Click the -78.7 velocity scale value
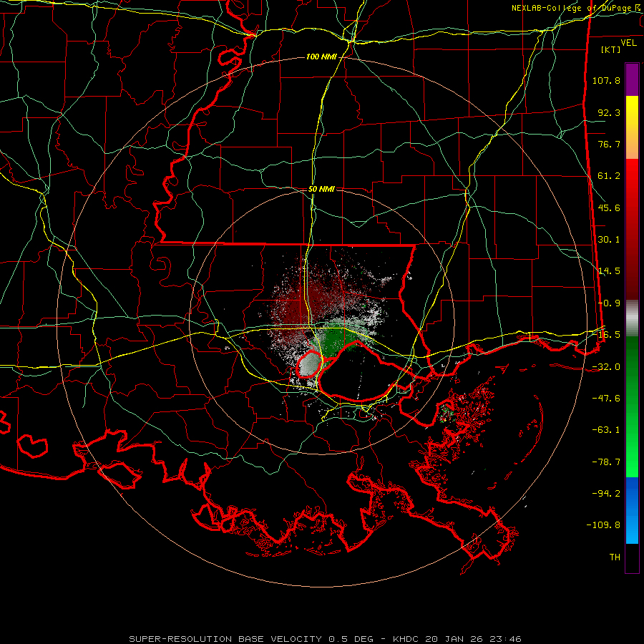Viewport: 644px width, 644px height. pyautogui.click(x=606, y=462)
